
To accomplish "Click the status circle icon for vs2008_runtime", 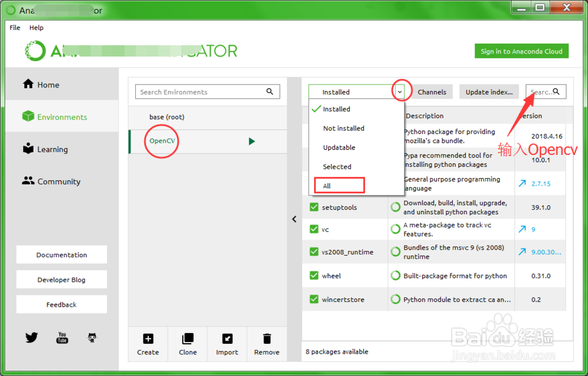I will [395, 251].
